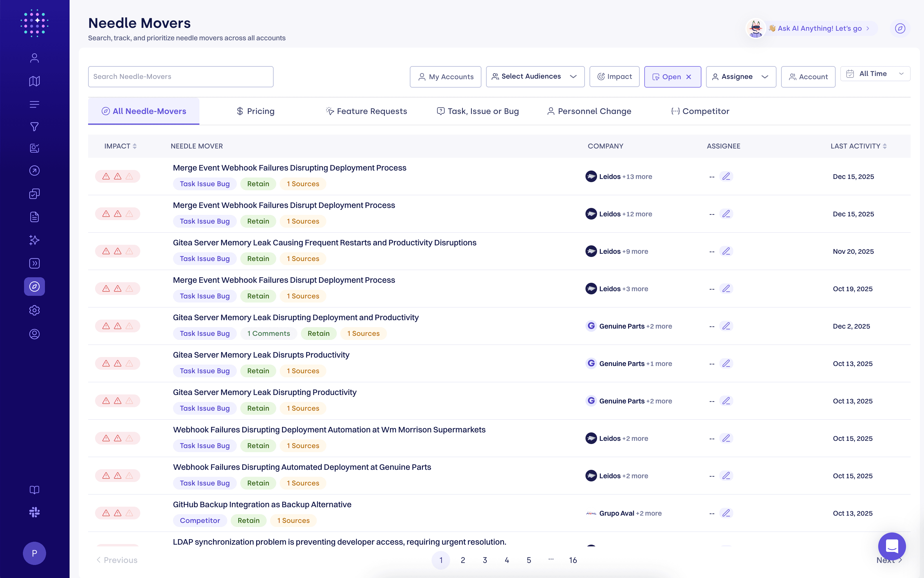Remove the Open status filter
This screenshot has height=578, width=924.
[x=689, y=77]
